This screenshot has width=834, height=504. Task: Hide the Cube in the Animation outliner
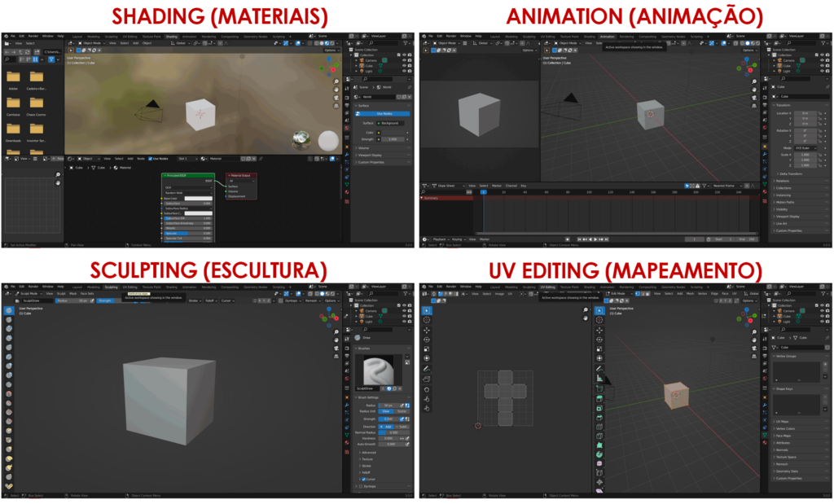point(822,65)
